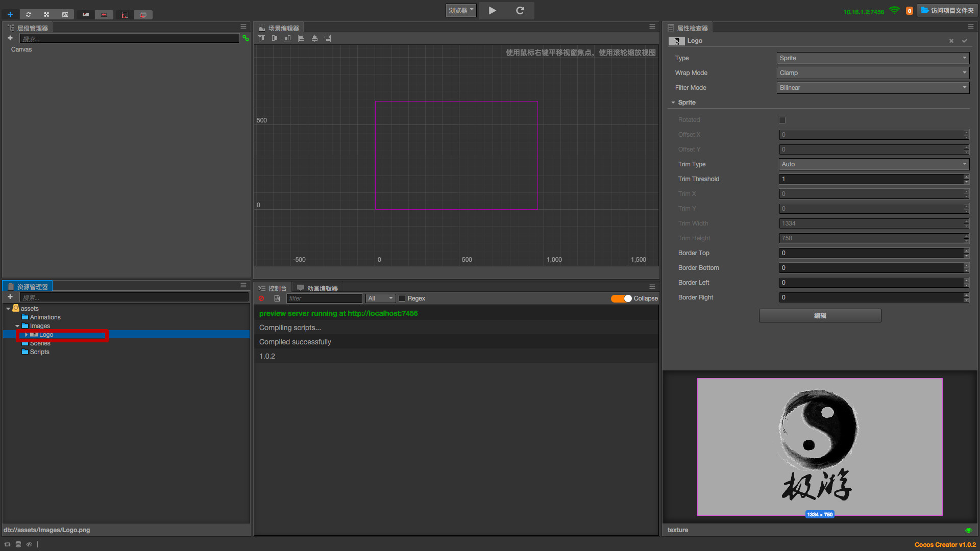Click the play preview button

(x=492, y=10)
